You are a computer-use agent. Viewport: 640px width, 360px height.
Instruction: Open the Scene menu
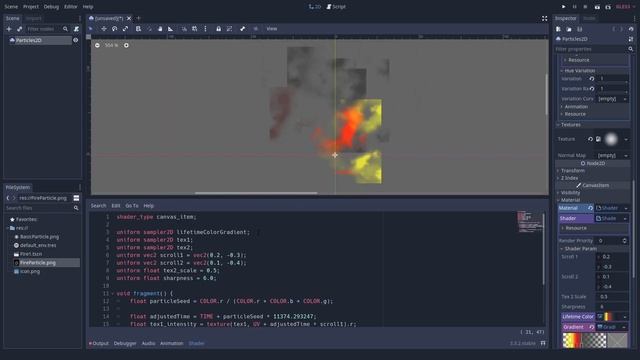tap(11, 7)
